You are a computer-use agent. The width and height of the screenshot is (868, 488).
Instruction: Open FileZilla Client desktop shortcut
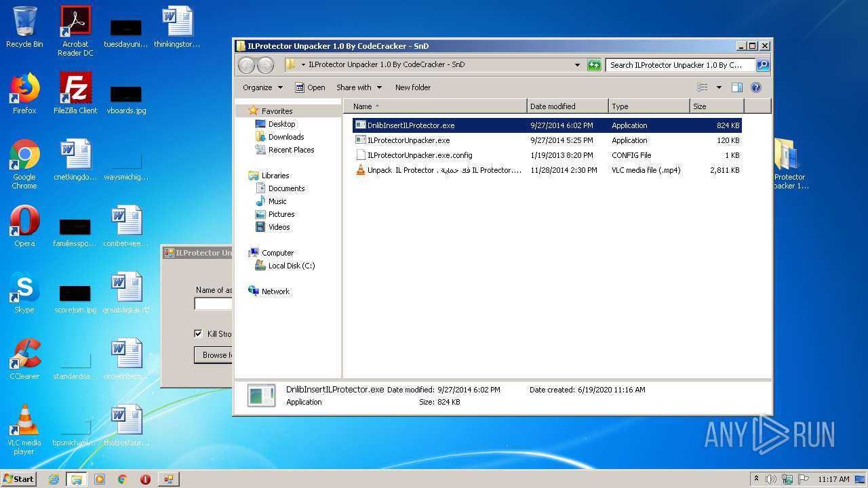75,94
